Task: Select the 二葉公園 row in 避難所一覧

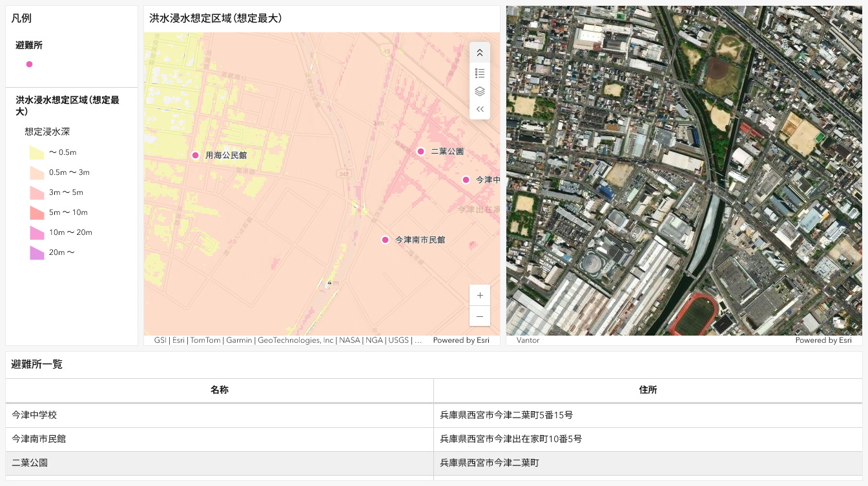Action: pos(220,462)
